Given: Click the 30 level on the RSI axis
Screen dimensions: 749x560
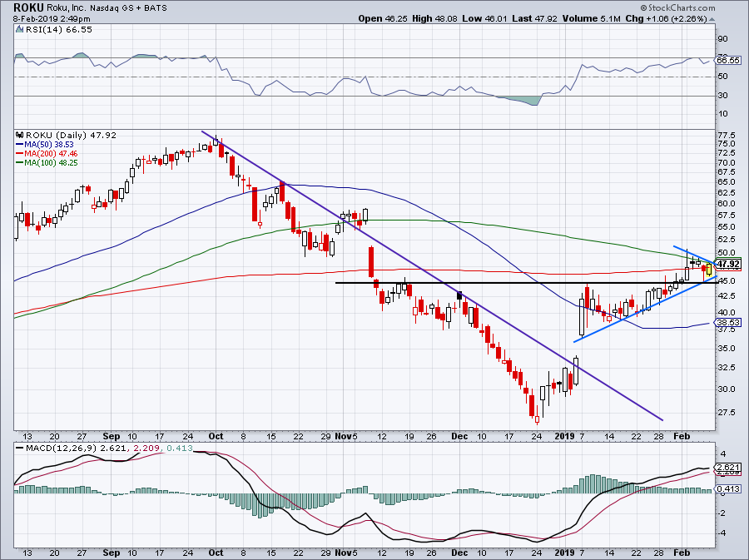Looking at the screenshot, I should (722, 96).
